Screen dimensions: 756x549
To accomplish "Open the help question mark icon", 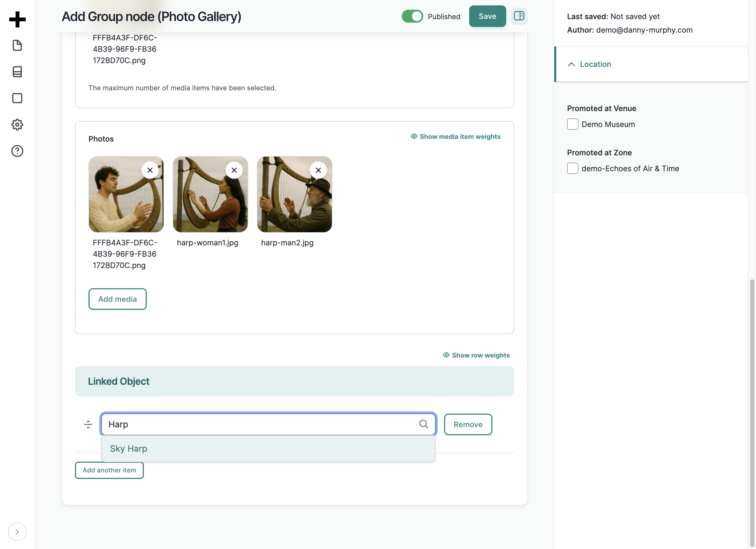I will [17, 151].
